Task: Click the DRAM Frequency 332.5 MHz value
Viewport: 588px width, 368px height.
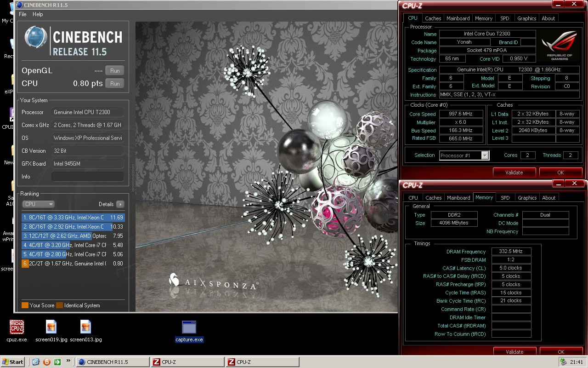Action: click(511, 252)
